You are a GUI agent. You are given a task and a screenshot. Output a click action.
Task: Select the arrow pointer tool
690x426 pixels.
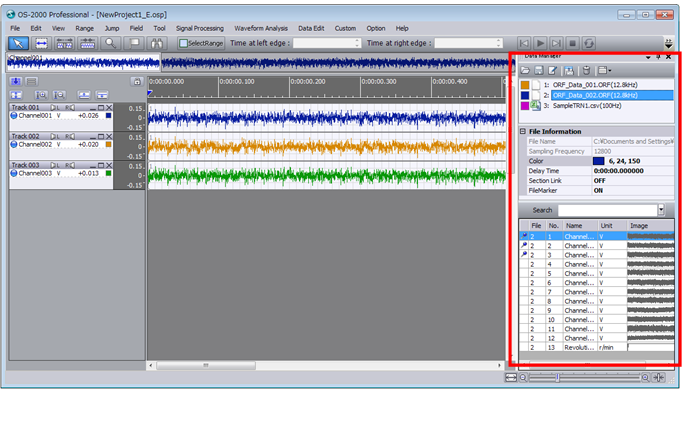pyautogui.click(x=19, y=43)
